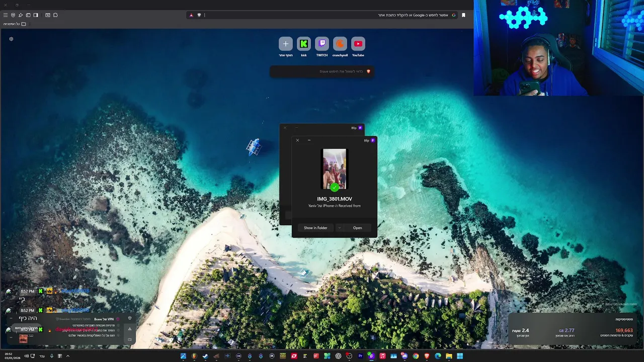The image size is (644, 362).
Task: Click the Brave Rewards triangle icon on widget stack
Action: (130, 329)
